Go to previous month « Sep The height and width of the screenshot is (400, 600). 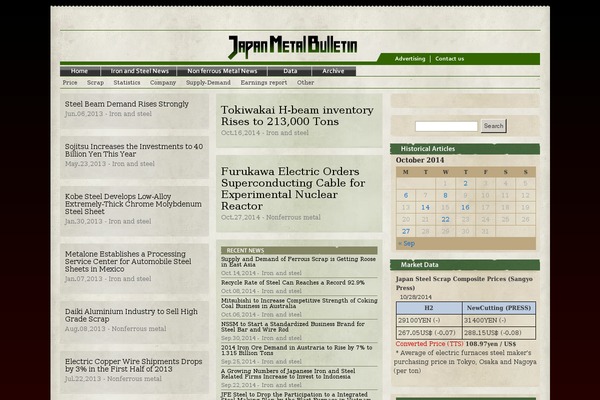point(406,243)
